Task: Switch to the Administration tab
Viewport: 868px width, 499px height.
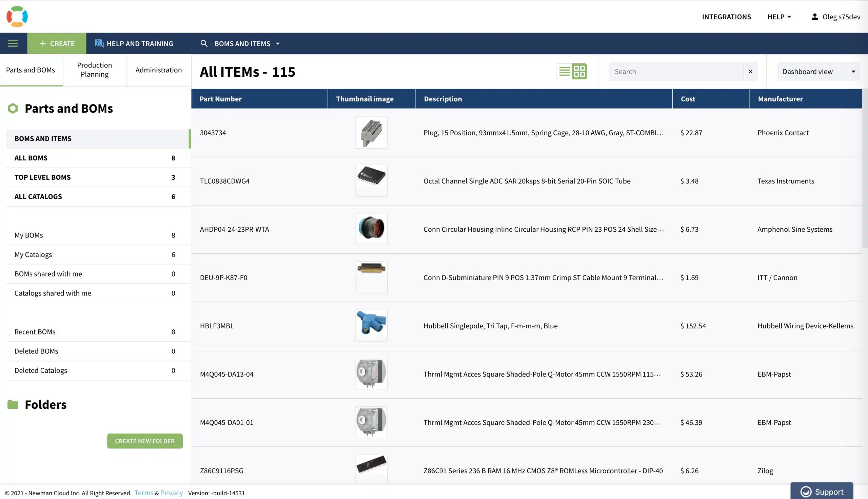Action: (x=159, y=70)
